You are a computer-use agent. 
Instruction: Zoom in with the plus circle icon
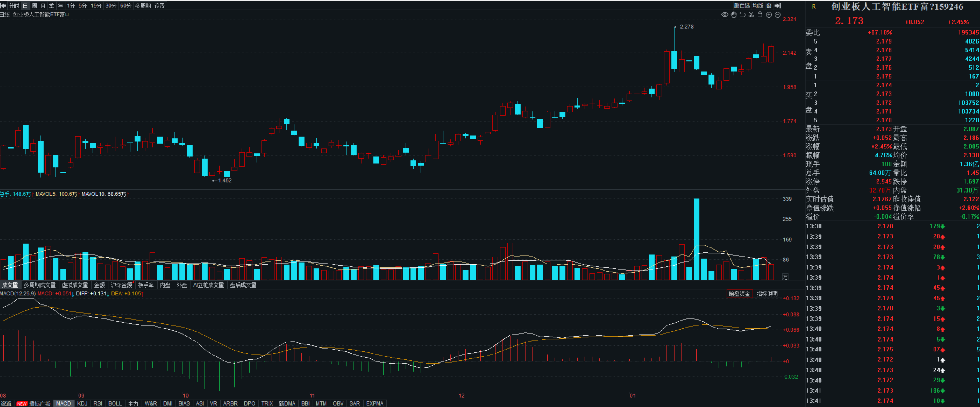(769, 15)
